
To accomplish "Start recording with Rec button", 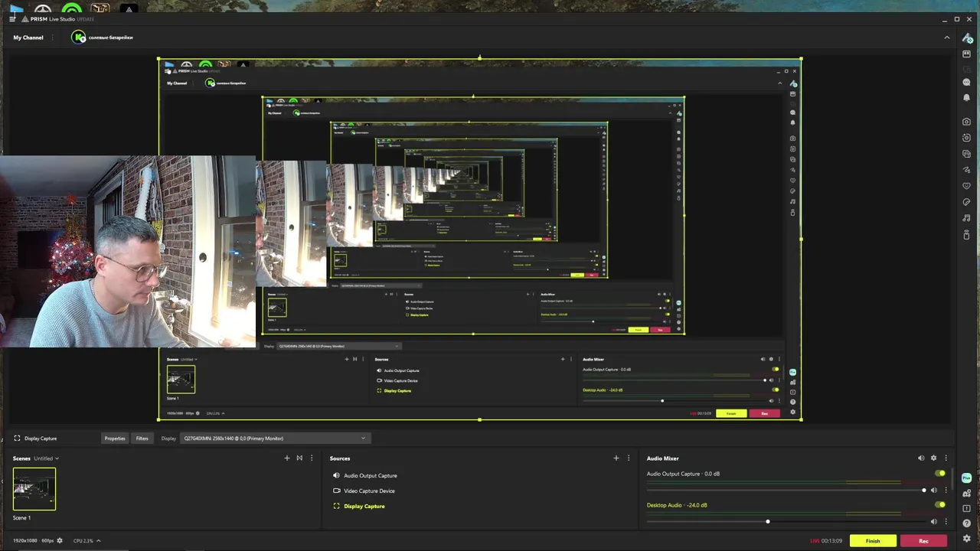I will pyautogui.click(x=923, y=541).
